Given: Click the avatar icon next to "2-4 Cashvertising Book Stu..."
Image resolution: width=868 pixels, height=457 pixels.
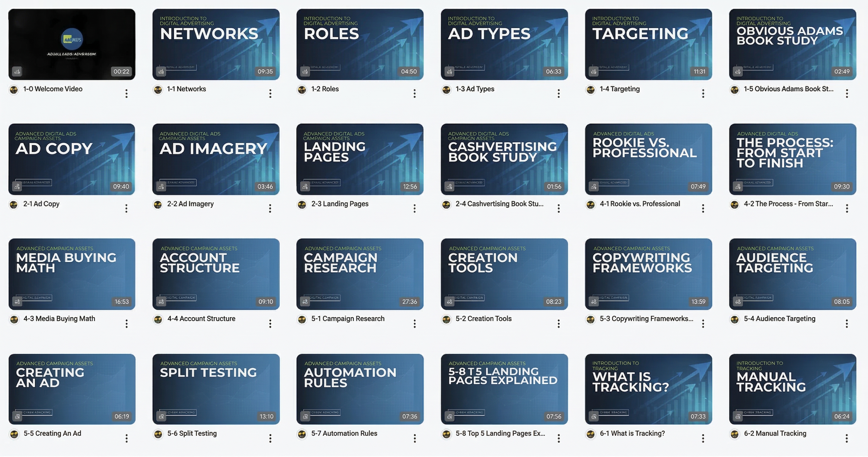Looking at the screenshot, I should pyautogui.click(x=446, y=204).
